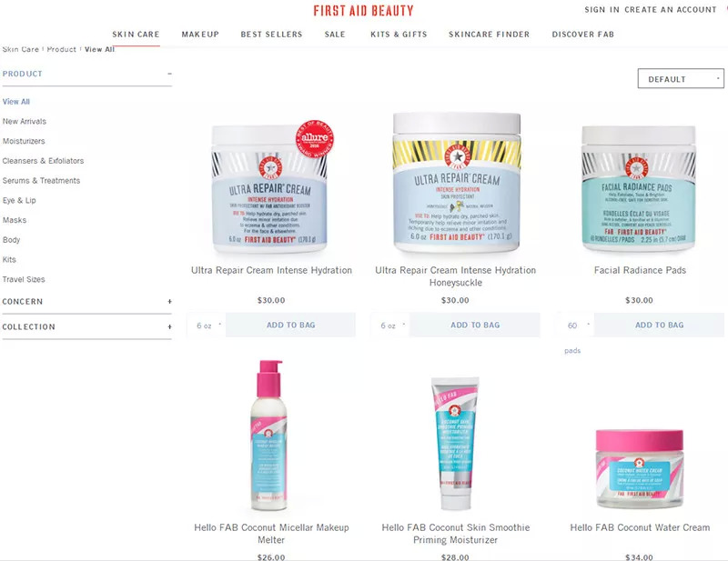This screenshot has width=728, height=561.
Task: Expand the Collection filter section
Action: tap(169, 326)
